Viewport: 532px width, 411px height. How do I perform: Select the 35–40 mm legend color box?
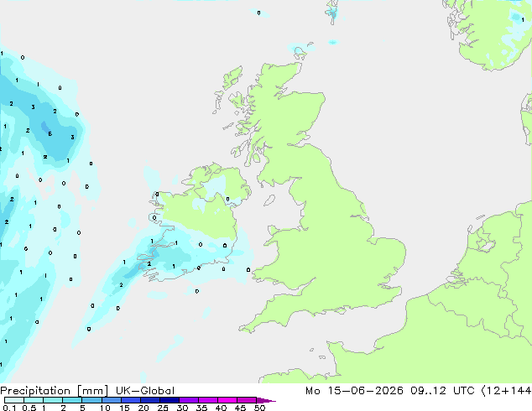[207, 400]
